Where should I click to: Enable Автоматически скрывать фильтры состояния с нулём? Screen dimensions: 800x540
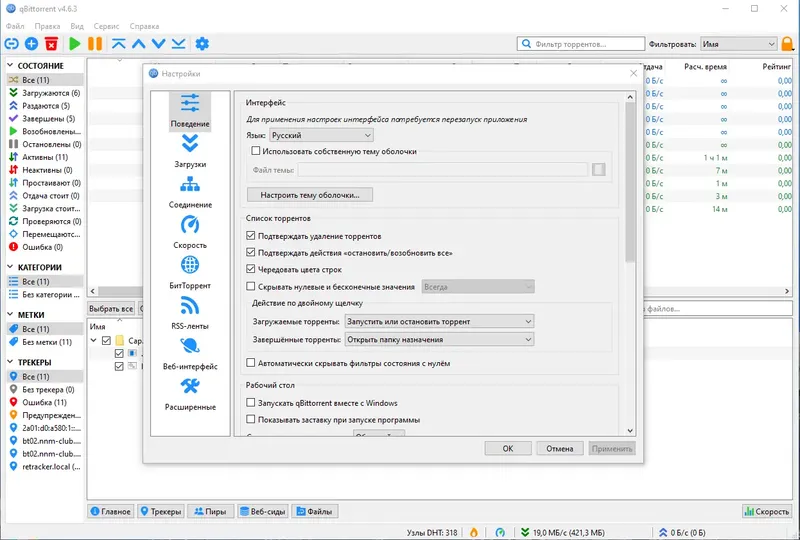[x=251, y=363]
